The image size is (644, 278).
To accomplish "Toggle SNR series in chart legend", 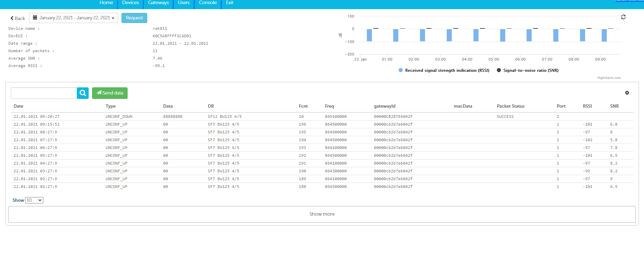I will coord(528,70).
